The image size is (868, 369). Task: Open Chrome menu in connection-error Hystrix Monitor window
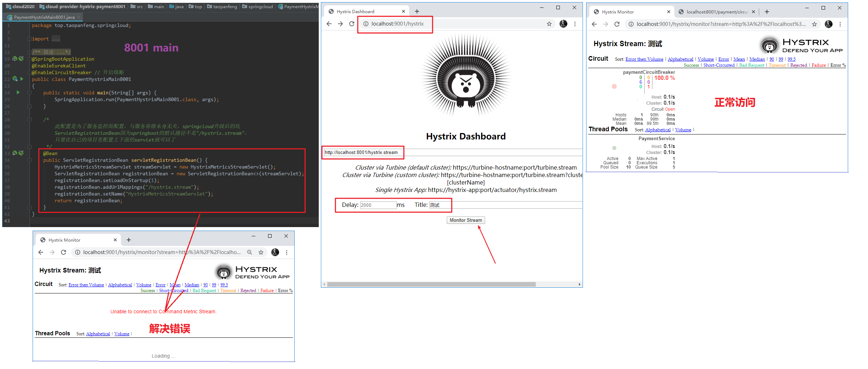coord(286,252)
